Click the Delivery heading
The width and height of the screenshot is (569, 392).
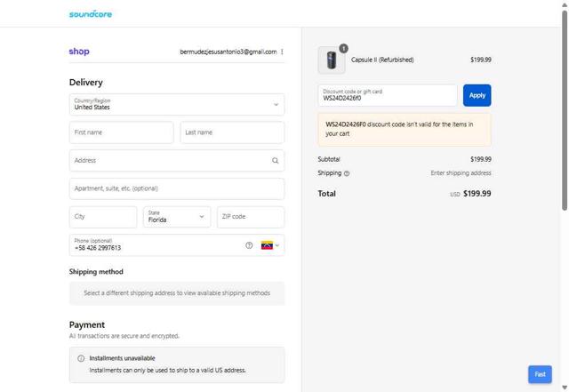86,83
